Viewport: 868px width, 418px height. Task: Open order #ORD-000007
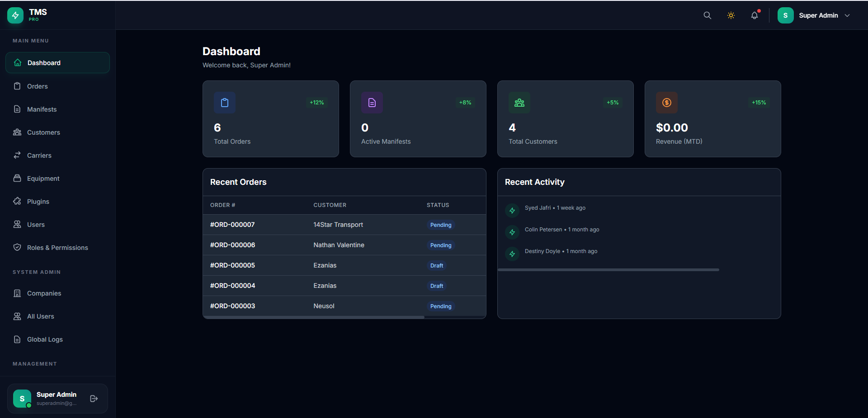click(232, 225)
